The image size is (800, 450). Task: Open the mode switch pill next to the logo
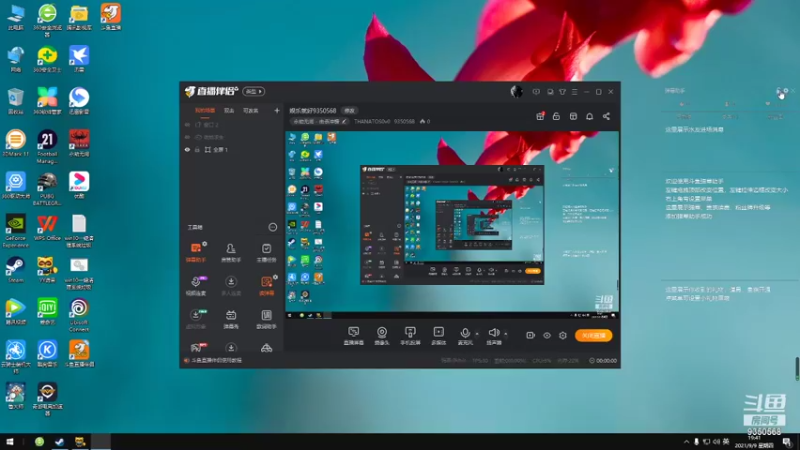(x=254, y=91)
